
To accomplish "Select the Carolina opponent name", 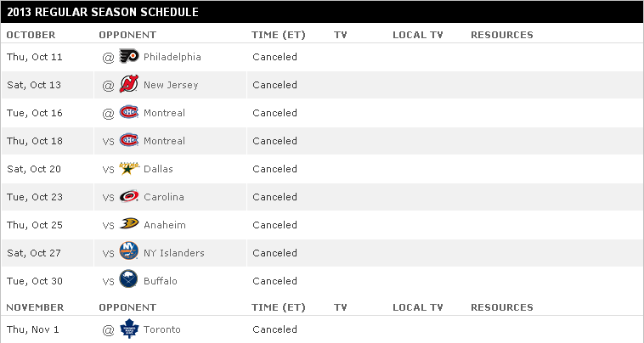I will 164,197.
